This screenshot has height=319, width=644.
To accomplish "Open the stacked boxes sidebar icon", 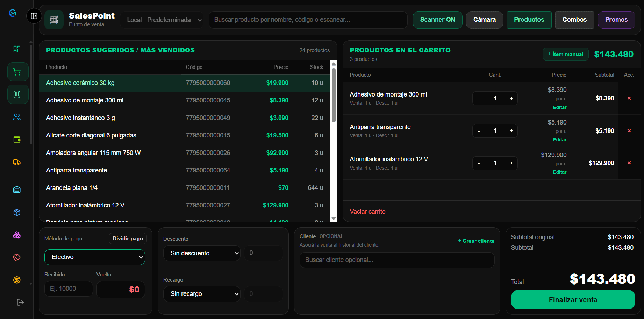I will (x=17, y=235).
